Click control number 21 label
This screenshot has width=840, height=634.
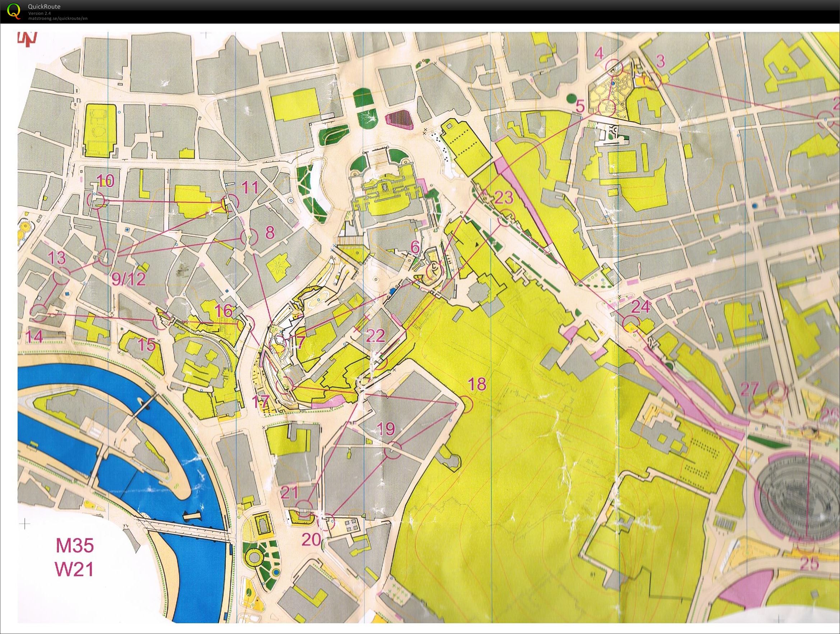tap(290, 493)
